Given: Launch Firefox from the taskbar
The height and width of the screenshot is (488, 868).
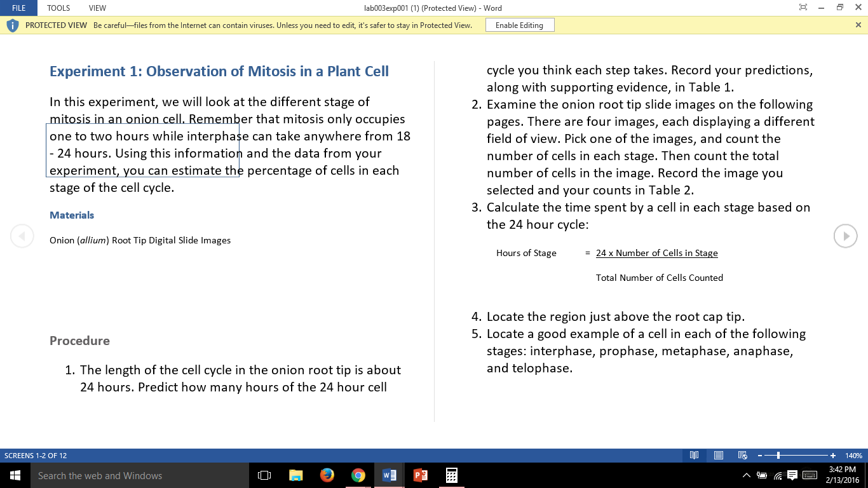Looking at the screenshot, I should pos(327,475).
